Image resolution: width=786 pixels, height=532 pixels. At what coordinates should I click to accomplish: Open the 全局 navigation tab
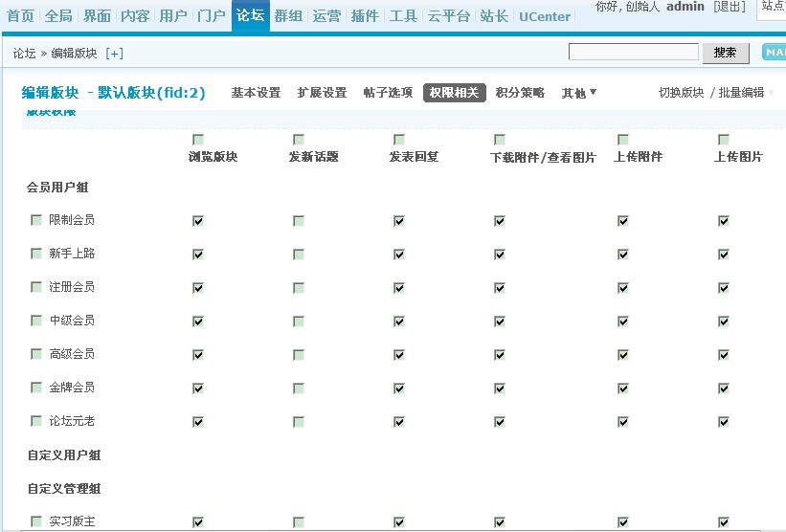(x=58, y=16)
